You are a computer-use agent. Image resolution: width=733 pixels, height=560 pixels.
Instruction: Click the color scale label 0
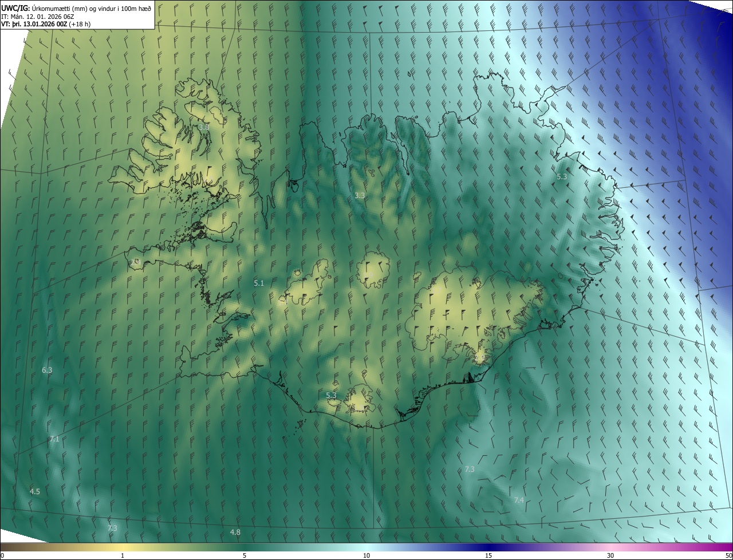point(2,555)
